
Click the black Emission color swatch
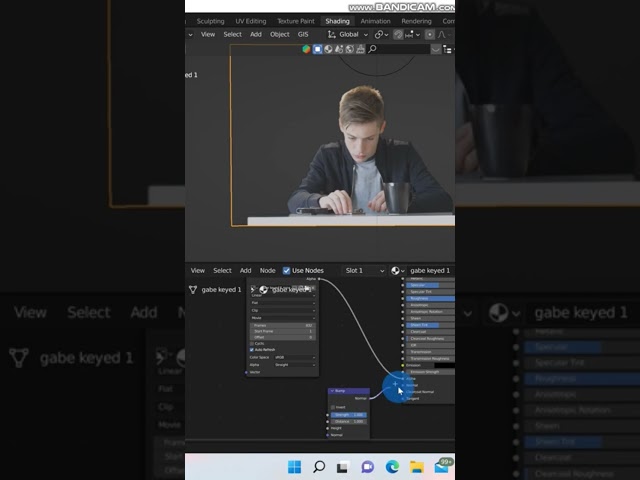pyautogui.click(x=444, y=365)
